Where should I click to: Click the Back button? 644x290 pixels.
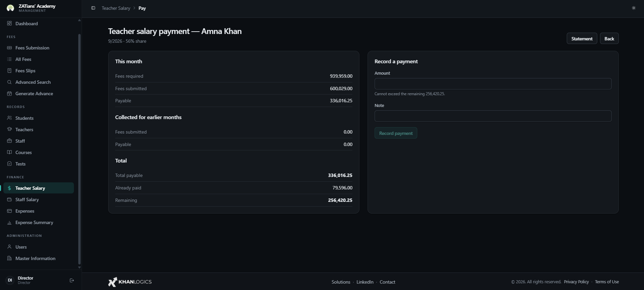(609, 39)
